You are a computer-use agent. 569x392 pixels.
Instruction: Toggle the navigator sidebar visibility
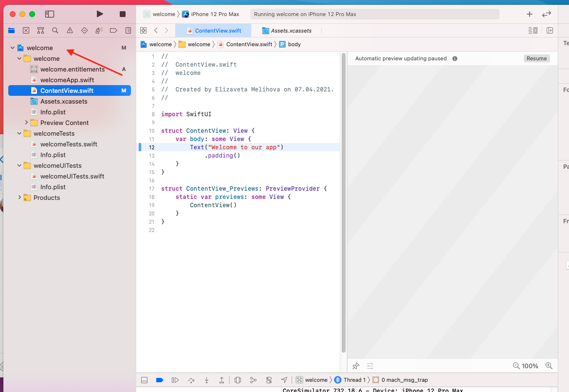50,14
